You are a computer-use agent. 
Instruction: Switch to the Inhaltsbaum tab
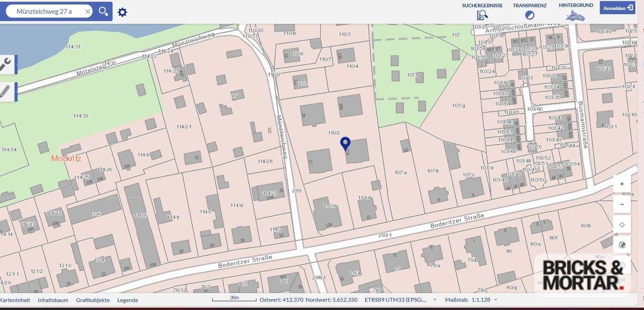coord(53,300)
